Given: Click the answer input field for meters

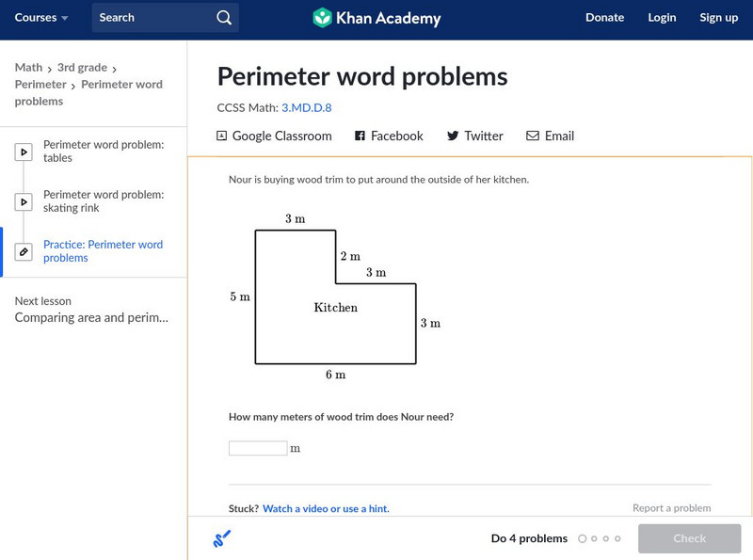Looking at the screenshot, I should coord(258,449).
